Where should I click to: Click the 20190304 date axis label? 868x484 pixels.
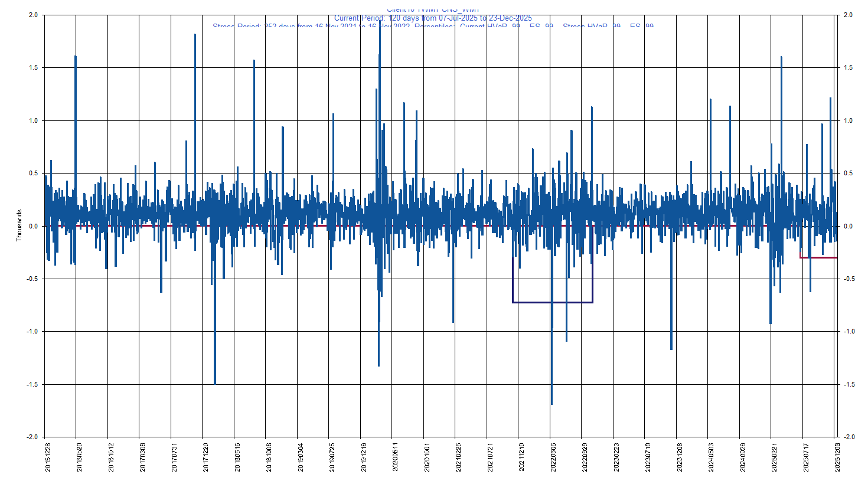(301, 458)
